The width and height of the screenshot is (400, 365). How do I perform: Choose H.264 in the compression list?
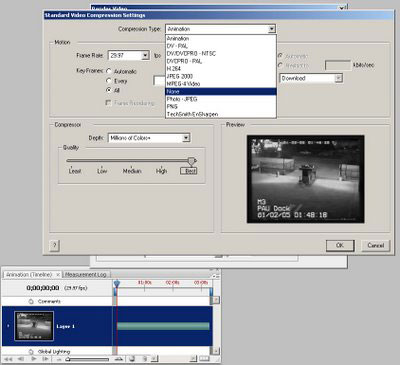(221, 69)
